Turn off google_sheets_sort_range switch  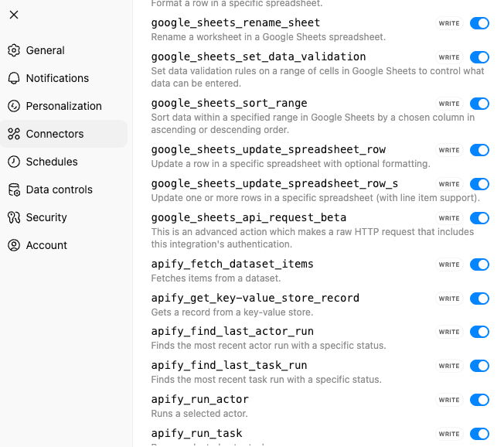pos(479,104)
